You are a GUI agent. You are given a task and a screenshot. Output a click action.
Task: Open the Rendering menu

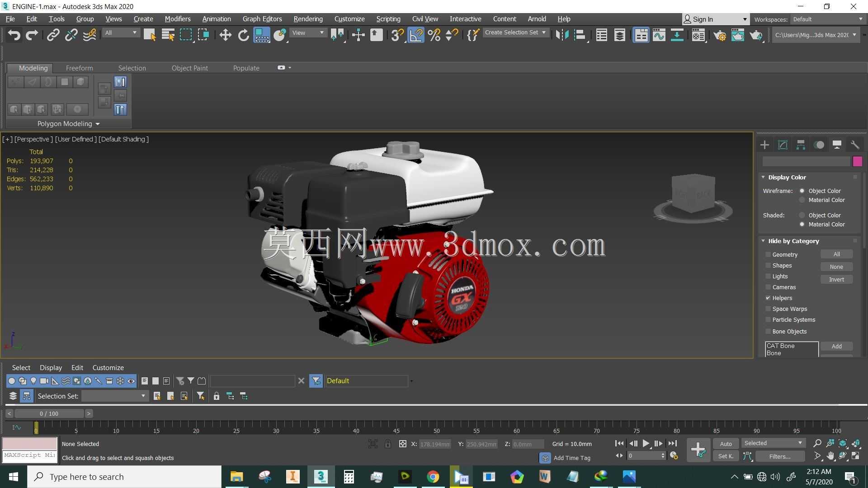(x=308, y=19)
